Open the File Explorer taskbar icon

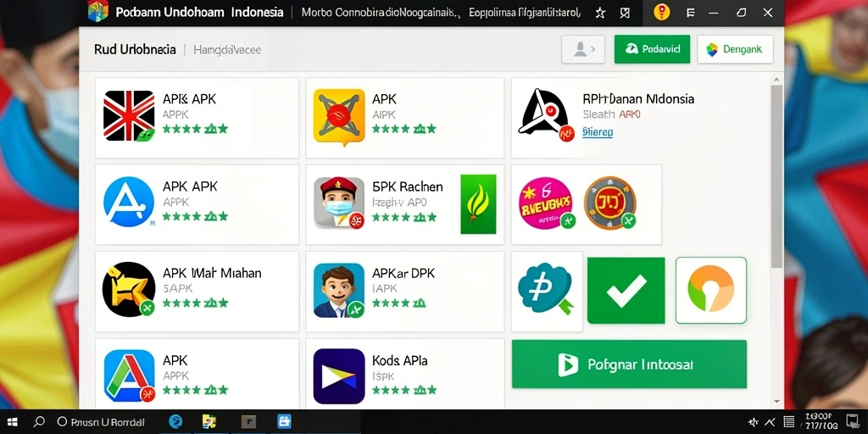[x=209, y=422]
